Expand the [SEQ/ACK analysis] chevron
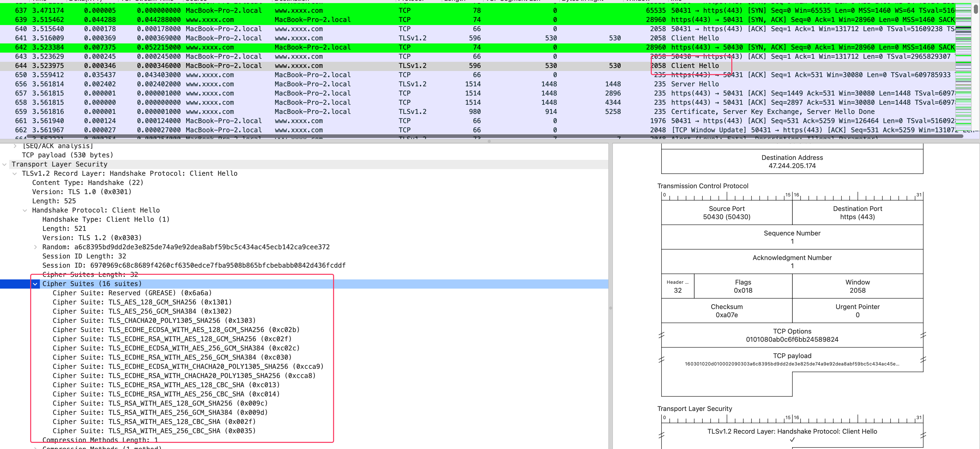 coord(15,146)
